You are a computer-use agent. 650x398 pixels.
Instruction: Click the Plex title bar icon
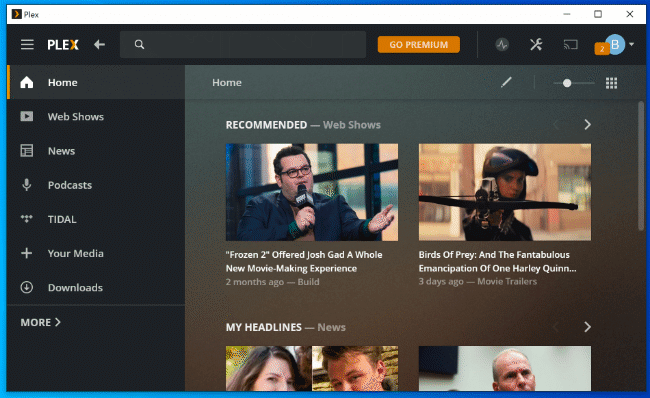click(17, 15)
